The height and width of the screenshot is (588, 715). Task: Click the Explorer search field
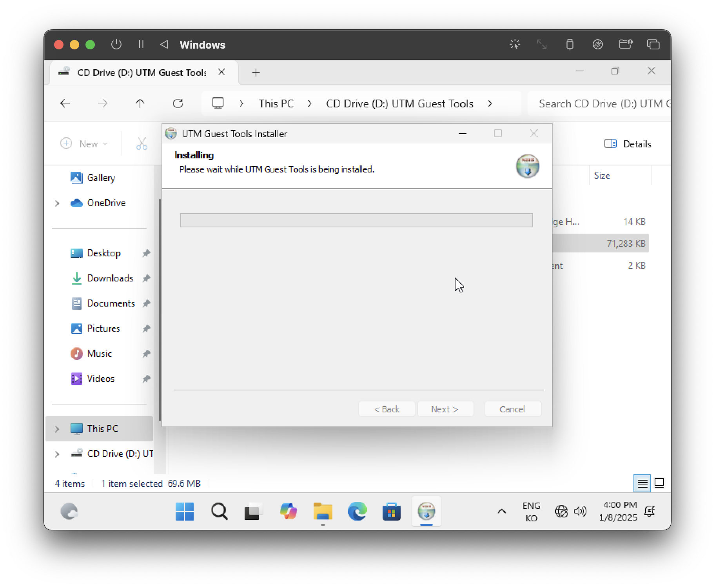coord(600,103)
